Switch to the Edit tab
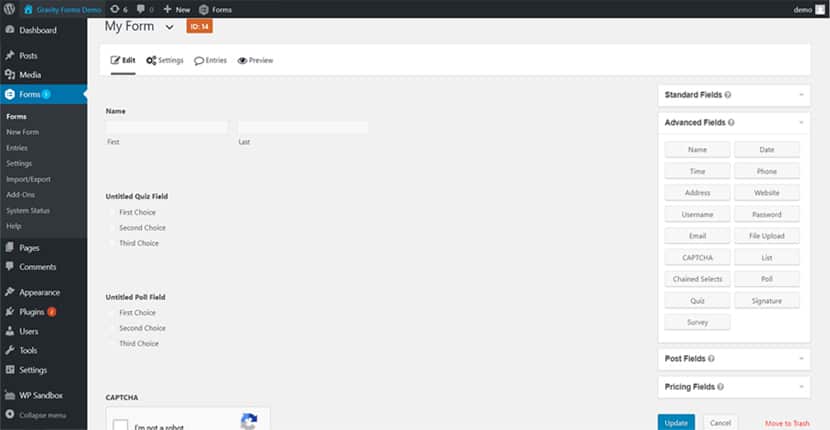The width and height of the screenshot is (830, 430). tap(123, 60)
